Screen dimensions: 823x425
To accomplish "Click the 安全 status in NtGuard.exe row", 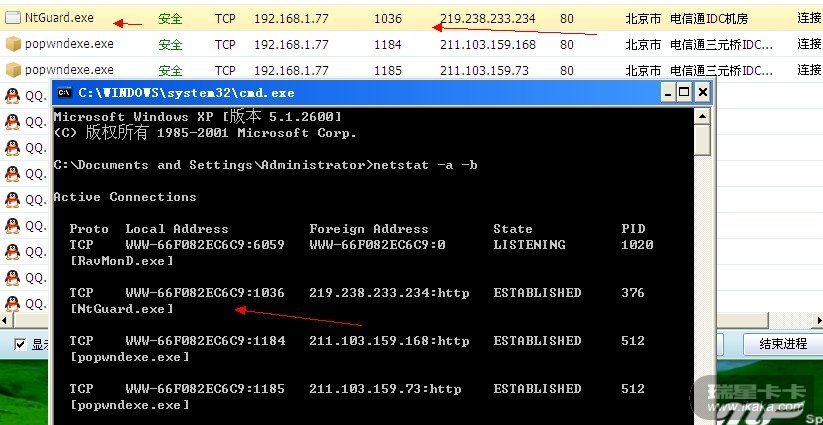I will (x=170, y=19).
